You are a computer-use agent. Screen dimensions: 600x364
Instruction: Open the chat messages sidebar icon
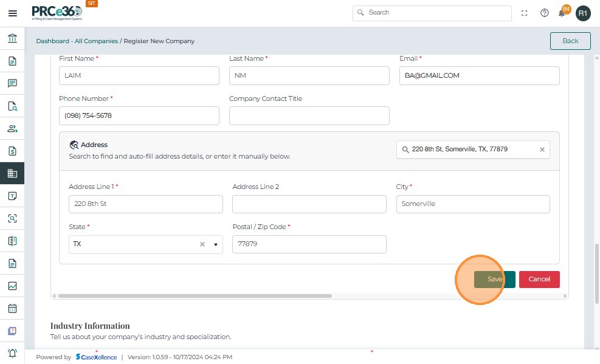point(12,83)
